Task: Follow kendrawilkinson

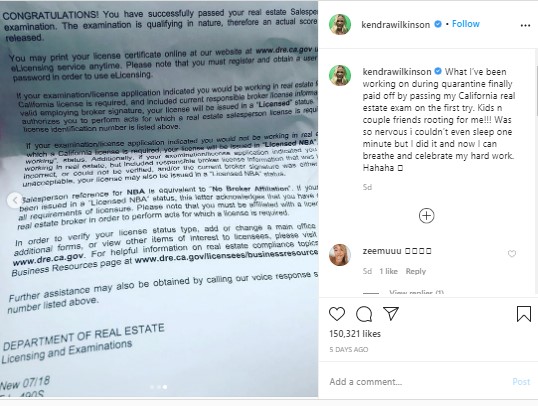Action: click(466, 24)
